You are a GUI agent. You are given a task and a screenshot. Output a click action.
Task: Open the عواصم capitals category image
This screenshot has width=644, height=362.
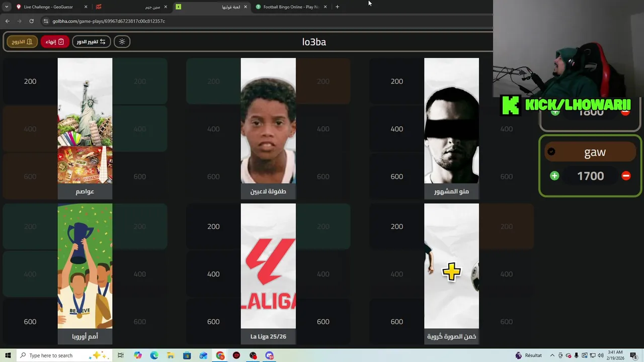click(x=85, y=121)
